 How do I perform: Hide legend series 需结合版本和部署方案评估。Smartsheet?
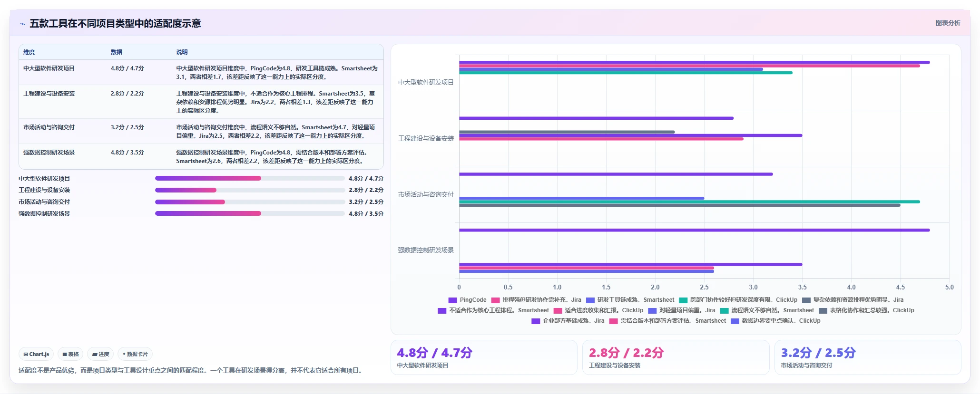point(668,321)
